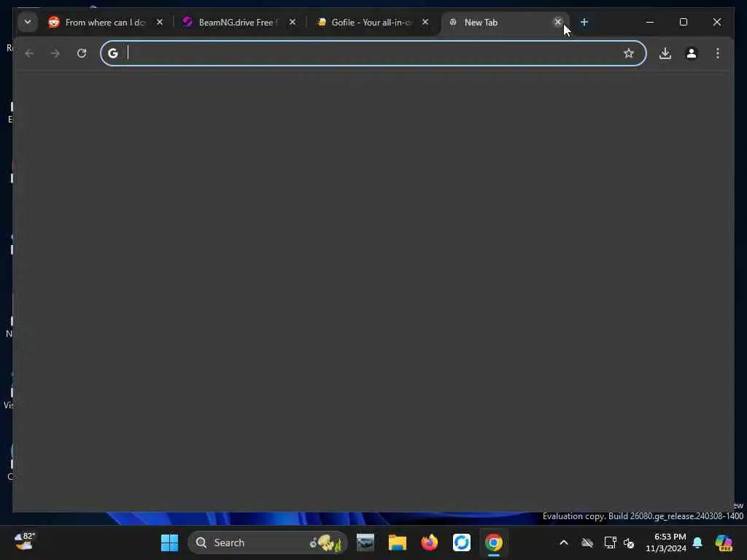
Task: Reload the page
Action: point(82,53)
